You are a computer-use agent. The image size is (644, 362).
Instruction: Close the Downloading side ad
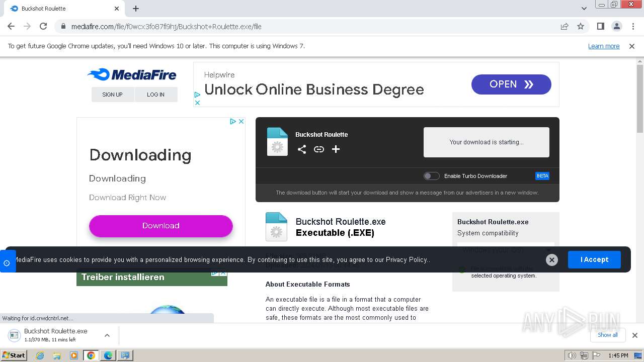241,121
